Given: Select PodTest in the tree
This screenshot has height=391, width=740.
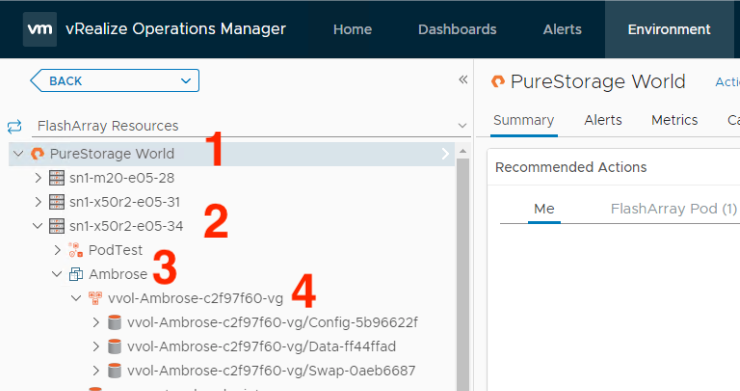Looking at the screenshot, I should [x=115, y=250].
